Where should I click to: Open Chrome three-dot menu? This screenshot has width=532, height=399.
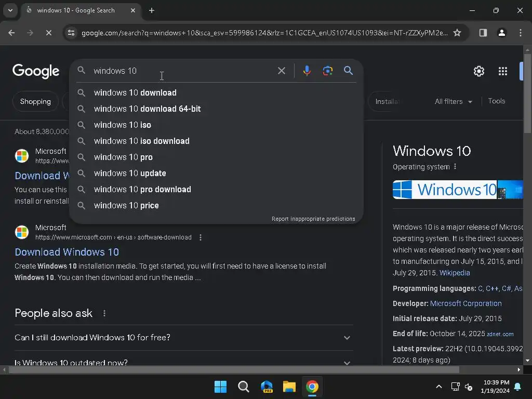(x=521, y=33)
